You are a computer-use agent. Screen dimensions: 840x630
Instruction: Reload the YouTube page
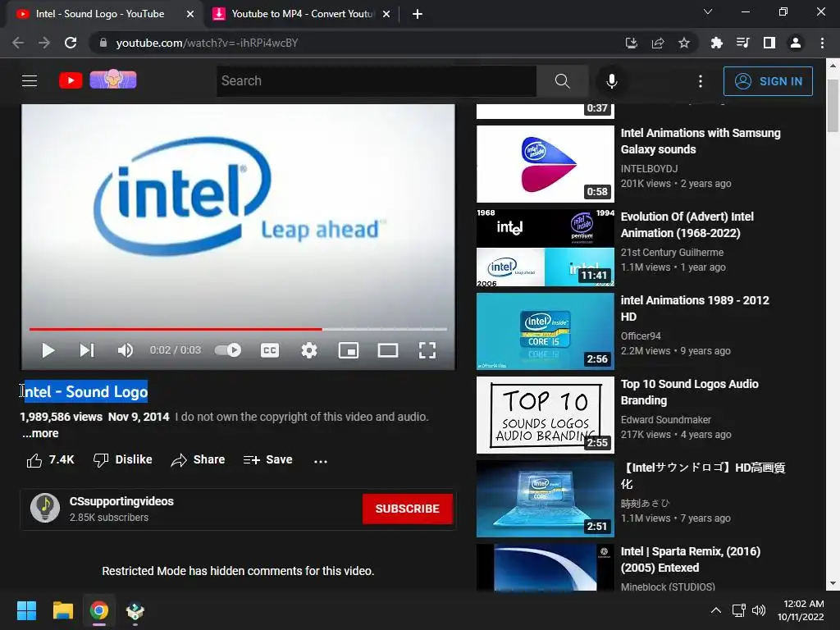coord(71,43)
